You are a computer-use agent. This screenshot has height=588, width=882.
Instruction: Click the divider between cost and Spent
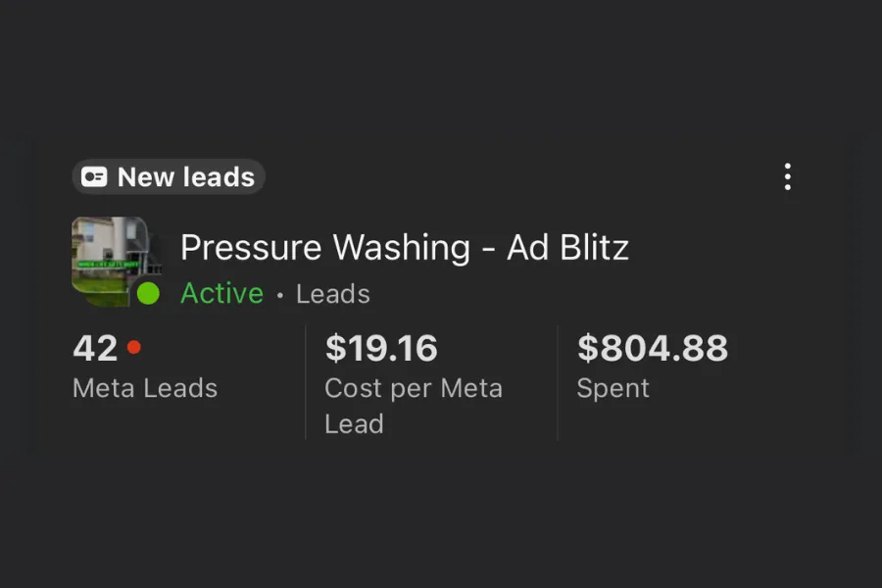558,382
